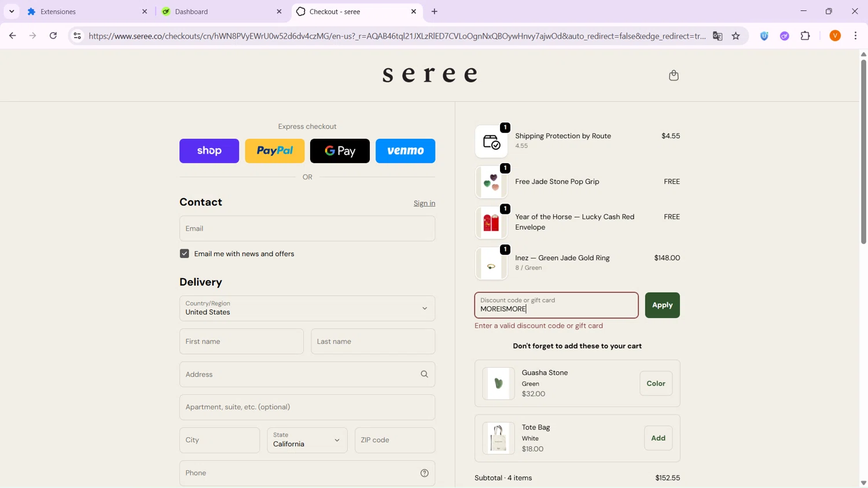
Task: Click the discount code input field
Action: pos(556,305)
